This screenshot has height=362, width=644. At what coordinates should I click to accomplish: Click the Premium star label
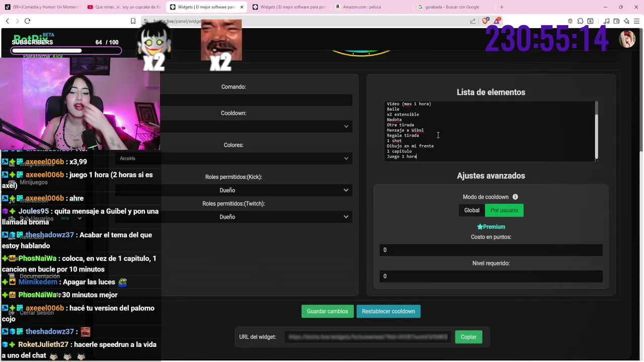click(x=491, y=227)
